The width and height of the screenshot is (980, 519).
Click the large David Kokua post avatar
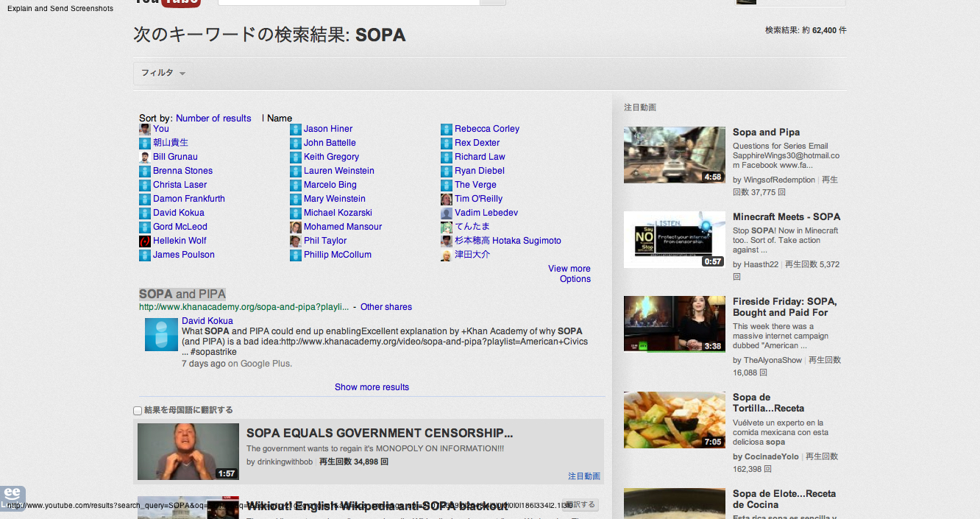coord(161,334)
